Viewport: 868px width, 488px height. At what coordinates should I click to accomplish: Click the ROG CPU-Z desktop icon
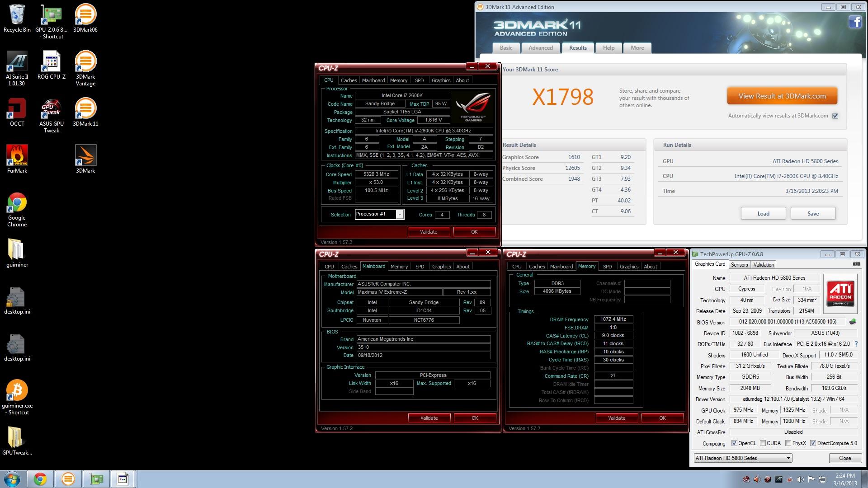[51, 66]
